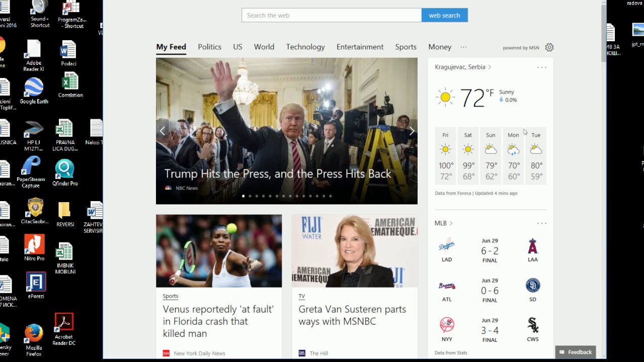Select the My Feed tab
The width and height of the screenshot is (644, 362).
pos(171,47)
